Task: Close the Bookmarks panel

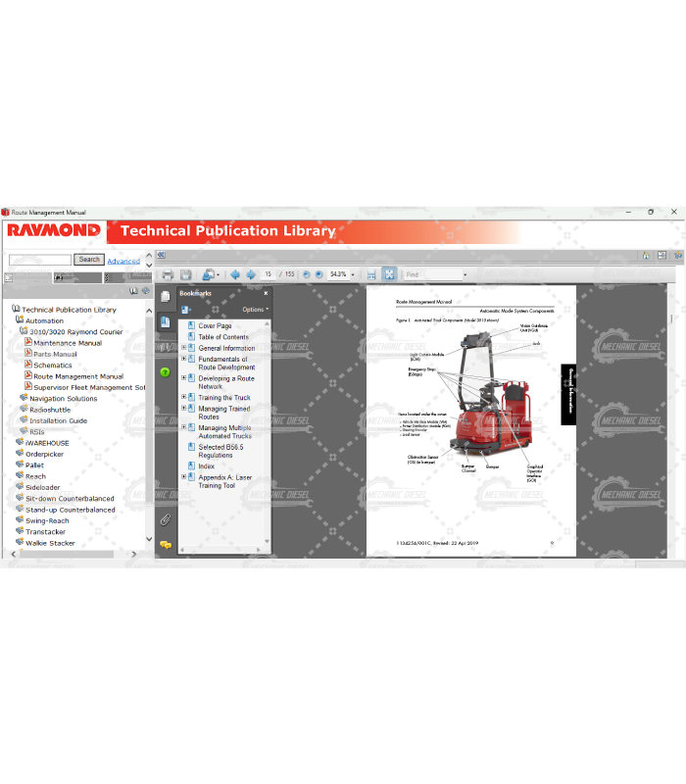Action: pos(266,293)
